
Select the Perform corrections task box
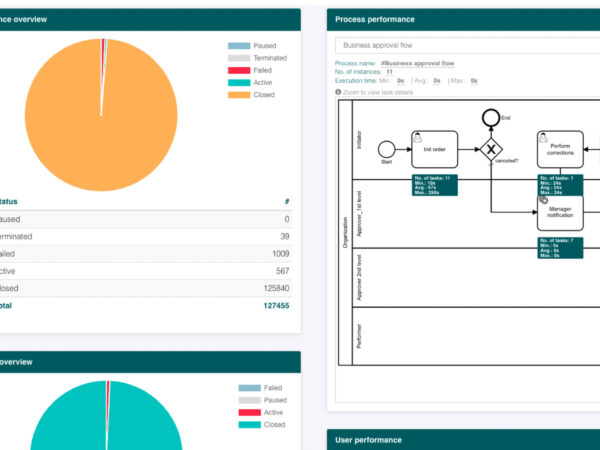(x=560, y=149)
